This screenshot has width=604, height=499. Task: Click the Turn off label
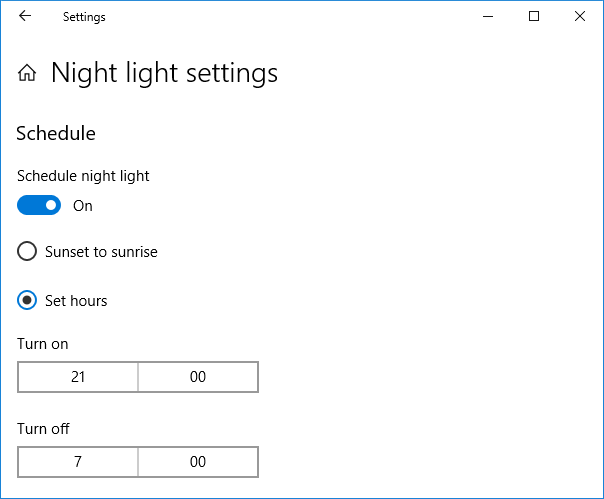(x=43, y=428)
